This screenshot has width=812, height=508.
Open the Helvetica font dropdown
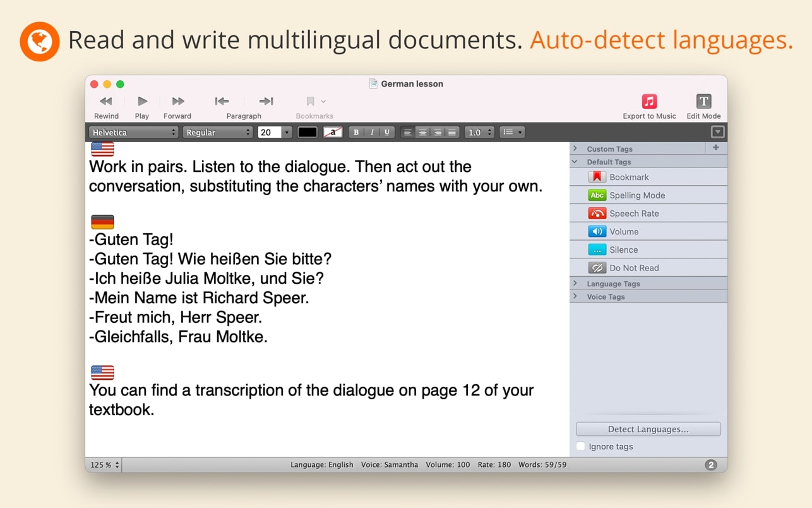pos(134,133)
